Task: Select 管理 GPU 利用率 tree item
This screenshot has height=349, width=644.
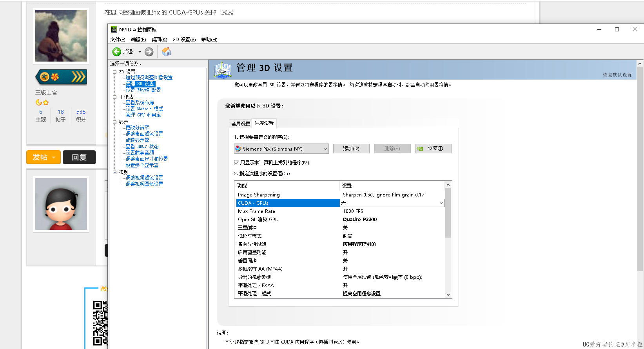Action: (143, 115)
